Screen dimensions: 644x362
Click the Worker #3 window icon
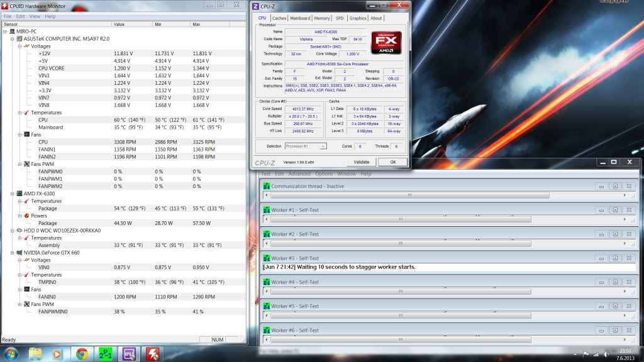click(267, 258)
